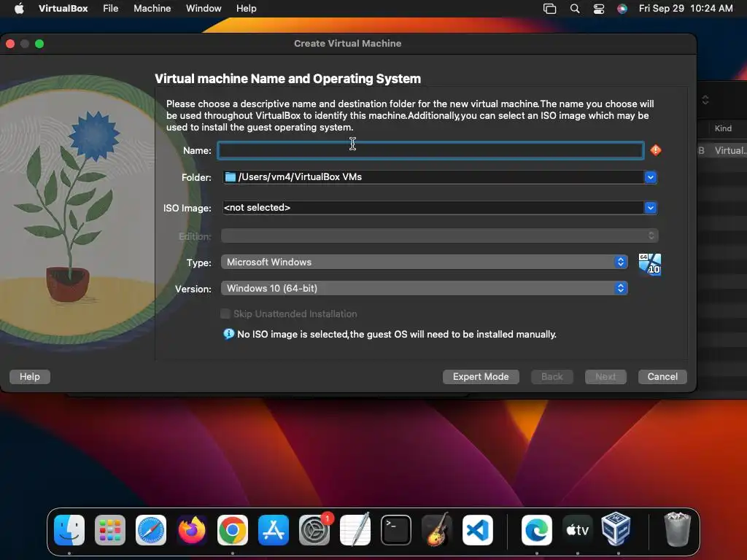Open the Version dropdown showing Windows 10
Viewport: 747px width, 560px height.
pyautogui.click(x=424, y=288)
